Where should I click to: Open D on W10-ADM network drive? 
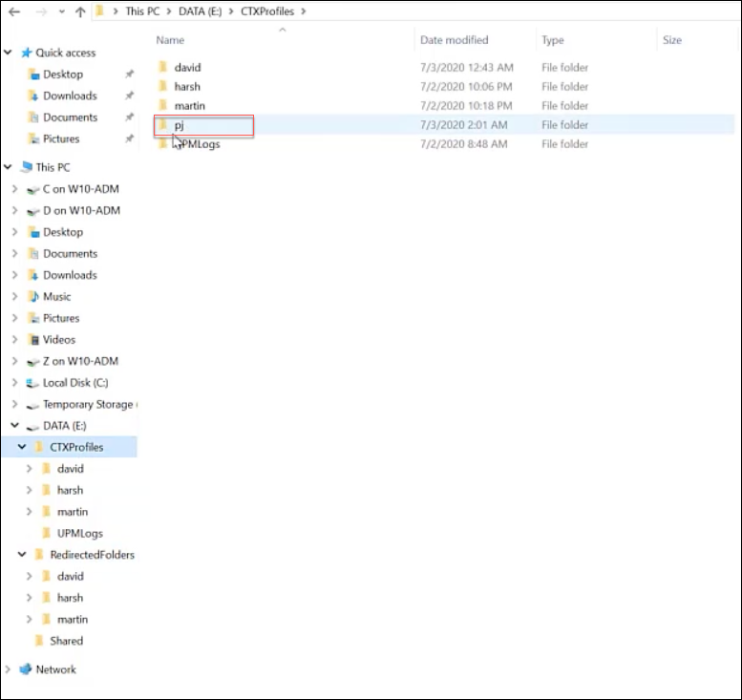[81, 211]
